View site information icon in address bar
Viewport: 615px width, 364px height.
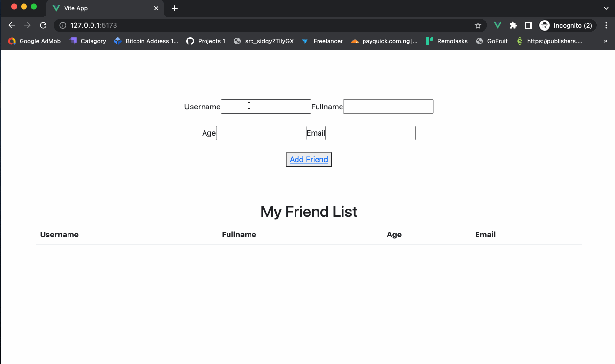[63, 25]
